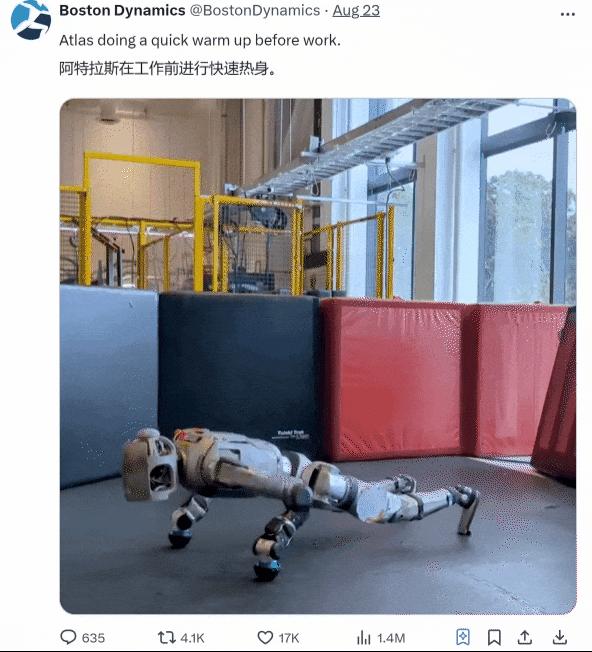Open the three-dot more options menu
Image resolution: width=592 pixels, height=652 pixels.
click(x=567, y=14)
